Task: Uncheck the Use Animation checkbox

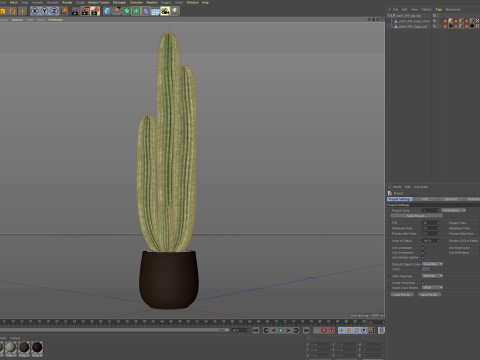Action: pos(423,248)
